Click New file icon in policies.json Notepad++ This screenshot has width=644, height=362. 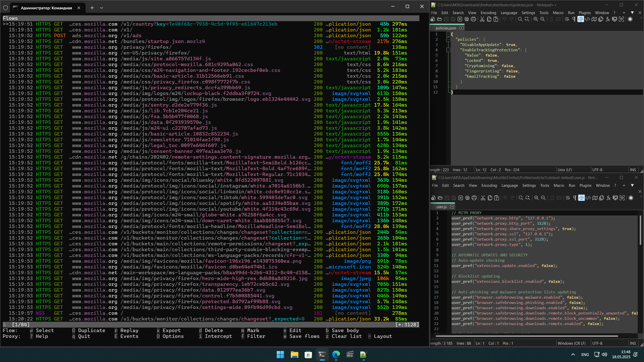[433, 19]
